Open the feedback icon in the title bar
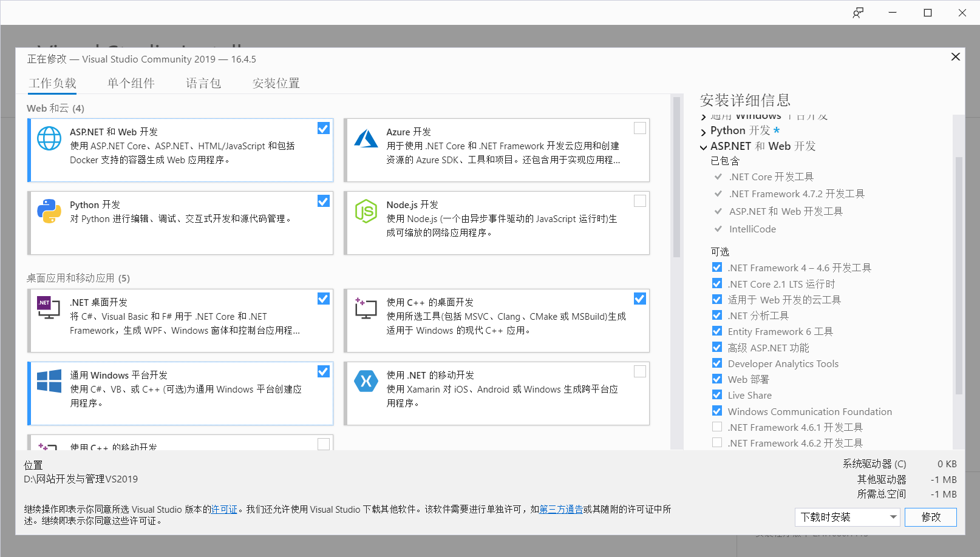Screen dimensions: 980x557 point(858,12)
